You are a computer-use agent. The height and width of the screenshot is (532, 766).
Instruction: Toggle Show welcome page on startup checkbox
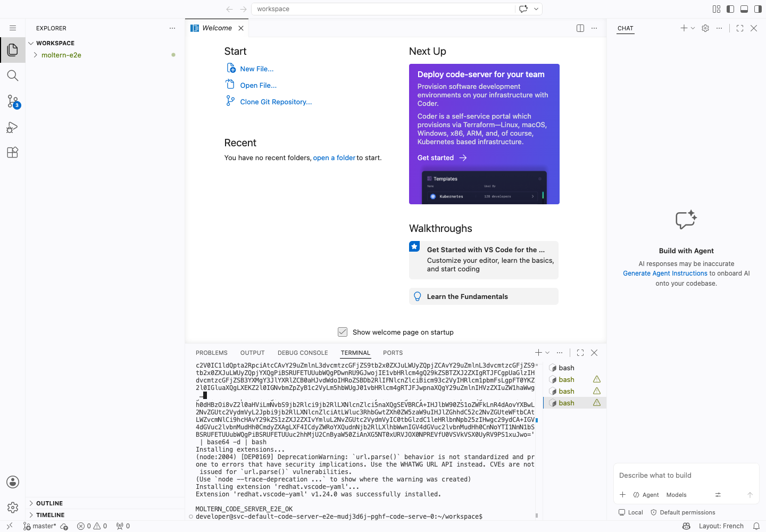tap(343, 332)
